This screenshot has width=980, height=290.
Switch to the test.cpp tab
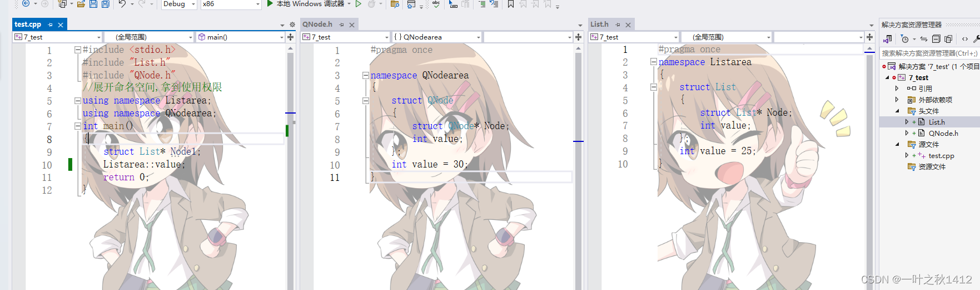28,24
